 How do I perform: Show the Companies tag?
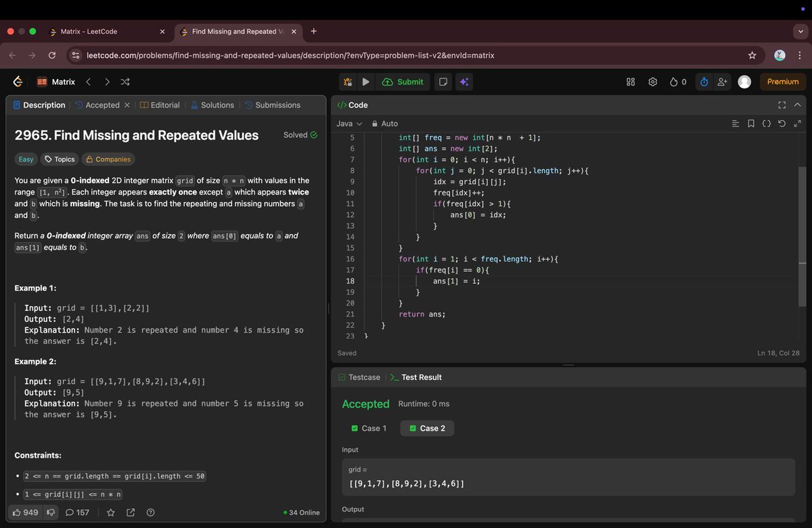point(108,160)
